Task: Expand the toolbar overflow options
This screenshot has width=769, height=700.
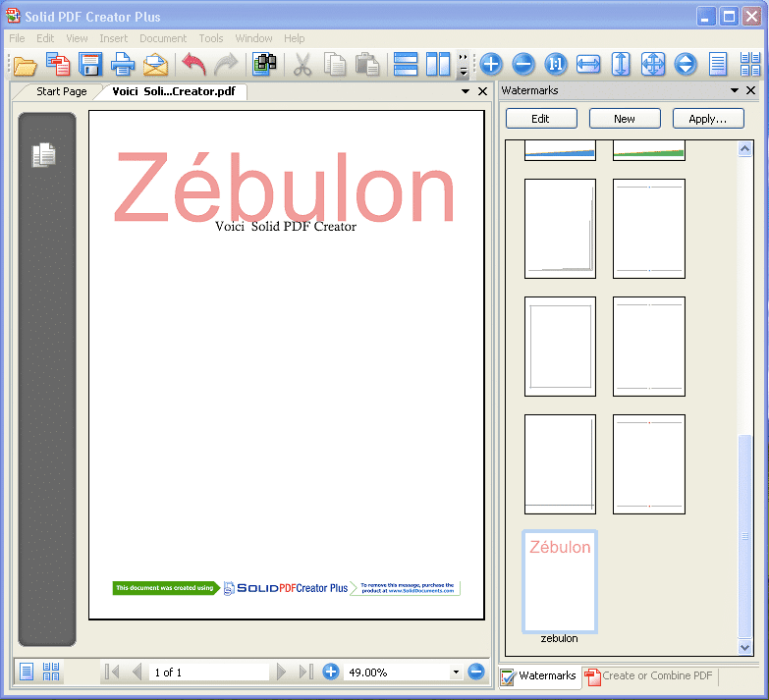Action: point(463,65)
